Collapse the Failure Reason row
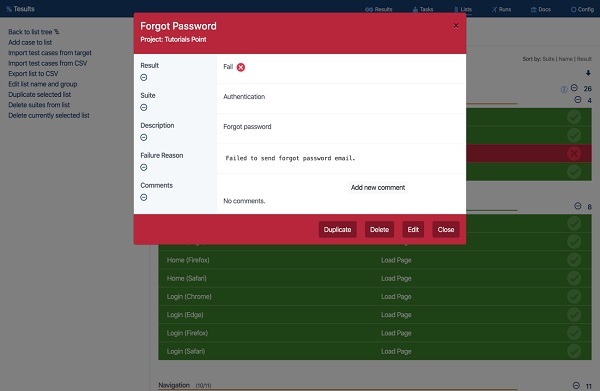This screenshot has width=600, height=391. click(144, 167)
